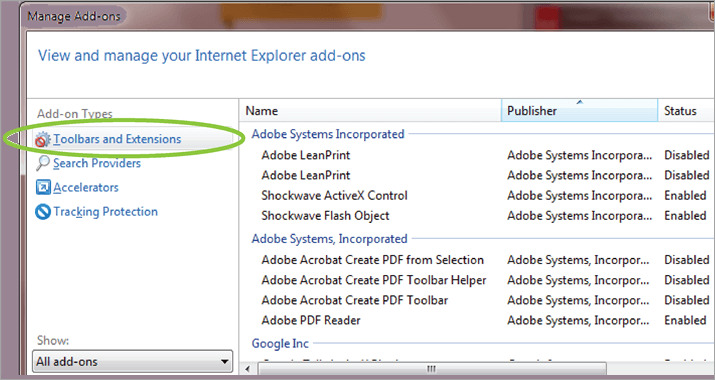Click the Toolbars and Extensions gear icon
Screen dimensions: 715x380
click(x=42, y=140)
